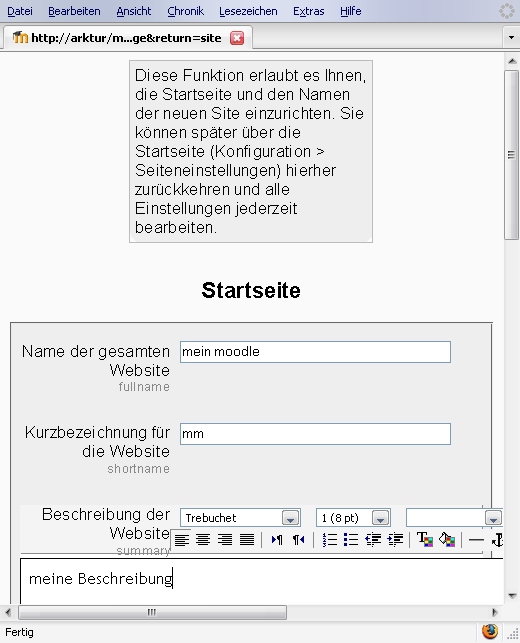
Task: Insert a numbered list
Action: pos(329,540)
